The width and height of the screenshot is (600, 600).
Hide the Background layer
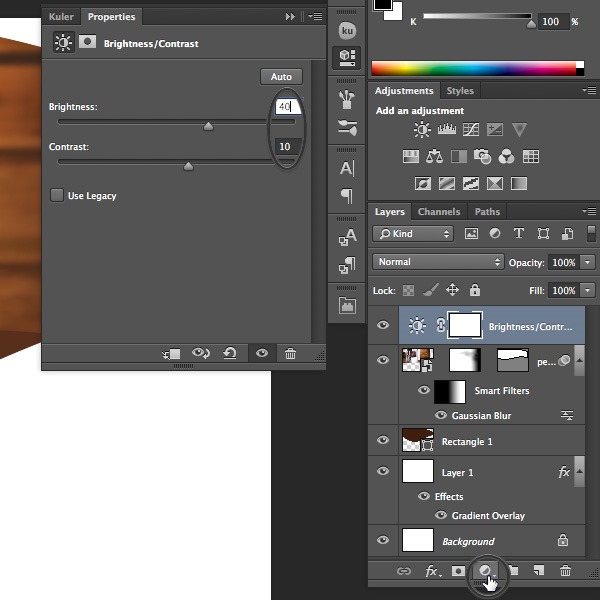[383, 541]
